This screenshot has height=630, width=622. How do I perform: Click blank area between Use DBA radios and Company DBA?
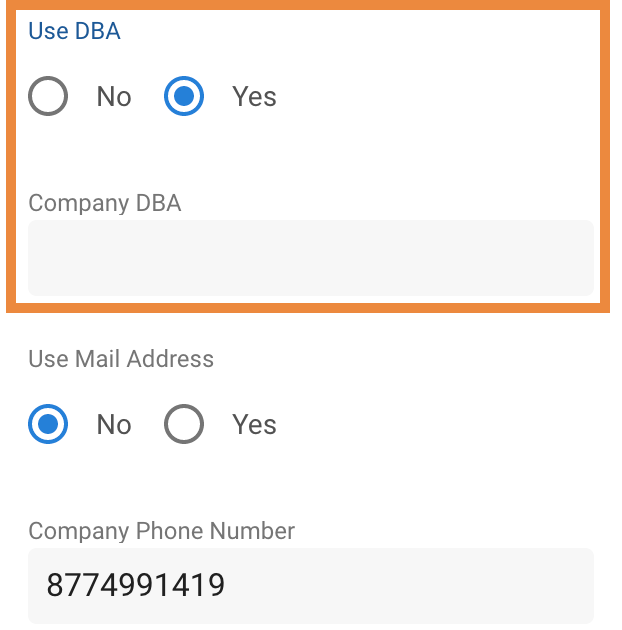[311, 153]
